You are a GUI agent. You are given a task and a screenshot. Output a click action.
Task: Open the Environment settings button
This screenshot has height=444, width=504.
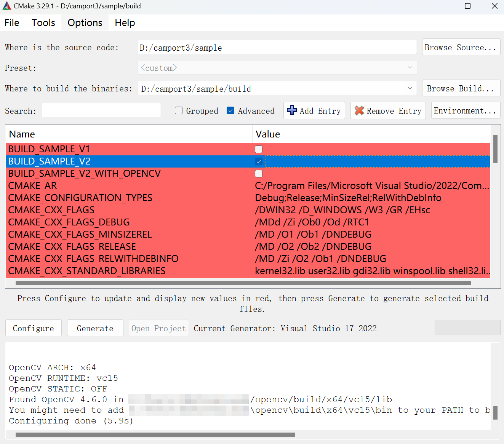click(x=466, y=110)
